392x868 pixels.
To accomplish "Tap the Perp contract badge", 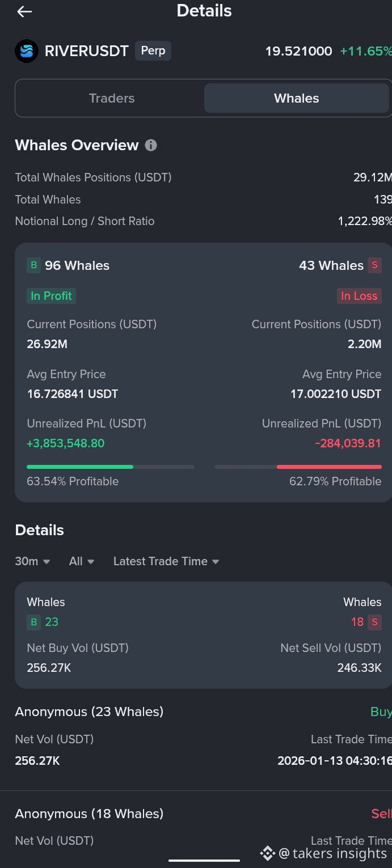I will [x=153, y=51].
